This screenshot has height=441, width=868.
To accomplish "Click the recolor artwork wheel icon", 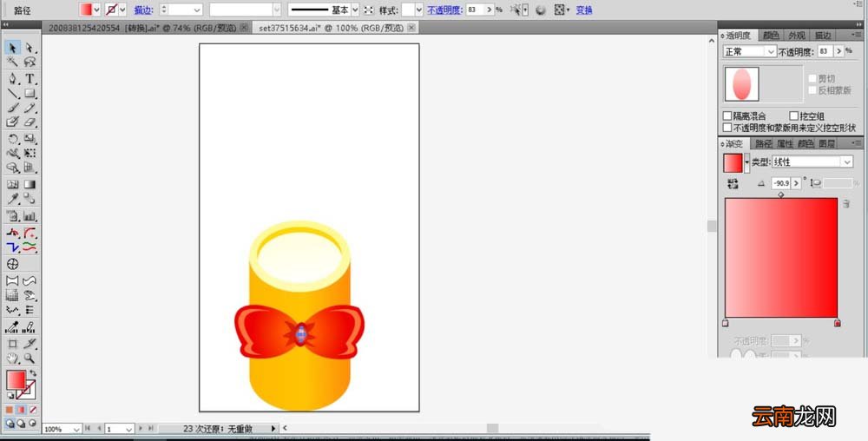I will point(540,10).
